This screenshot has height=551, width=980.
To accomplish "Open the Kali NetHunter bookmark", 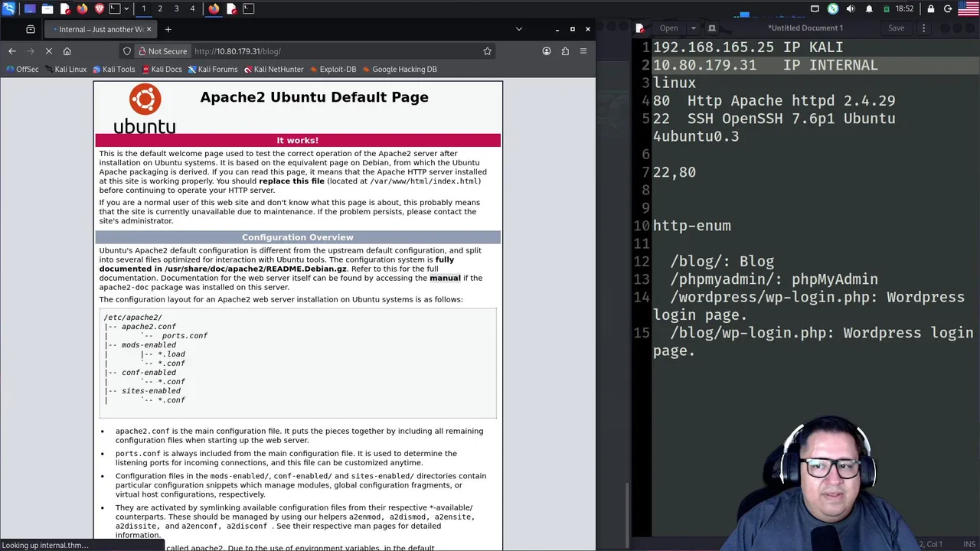I will coord(274,69).
